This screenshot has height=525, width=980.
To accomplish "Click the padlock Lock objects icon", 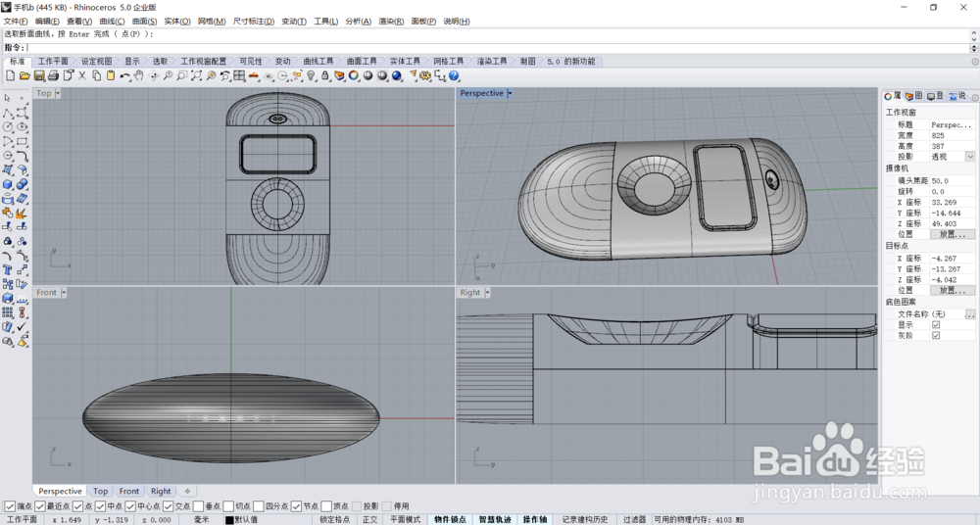I will (325, 75).
